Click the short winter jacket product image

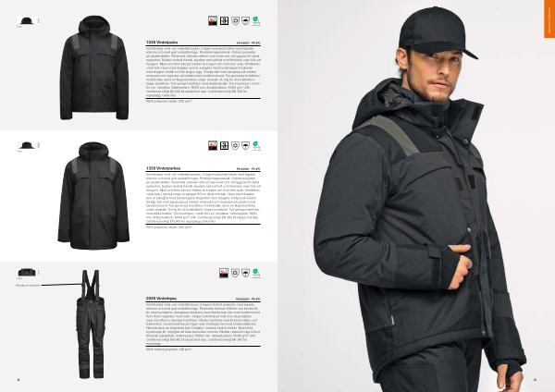94,67
